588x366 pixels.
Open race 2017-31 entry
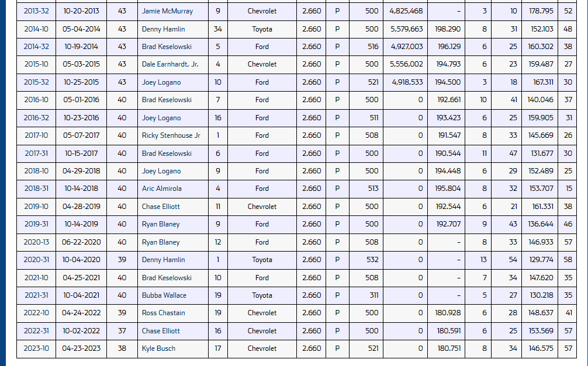36,154
